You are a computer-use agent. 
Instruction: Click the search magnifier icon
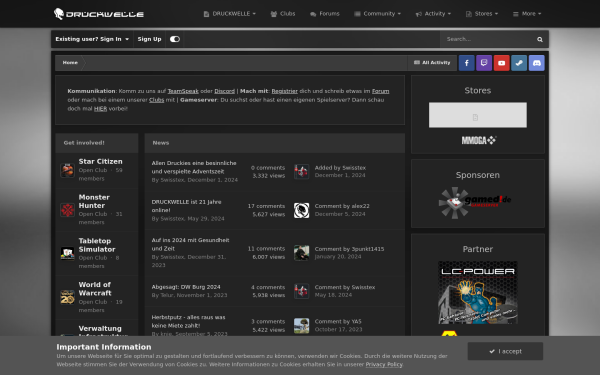coord(540,39)
